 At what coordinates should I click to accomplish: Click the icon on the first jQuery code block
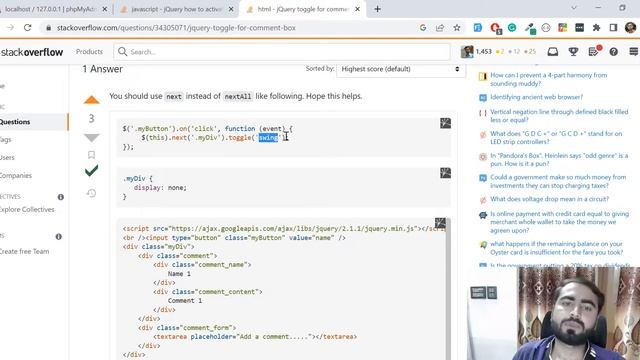445,123
